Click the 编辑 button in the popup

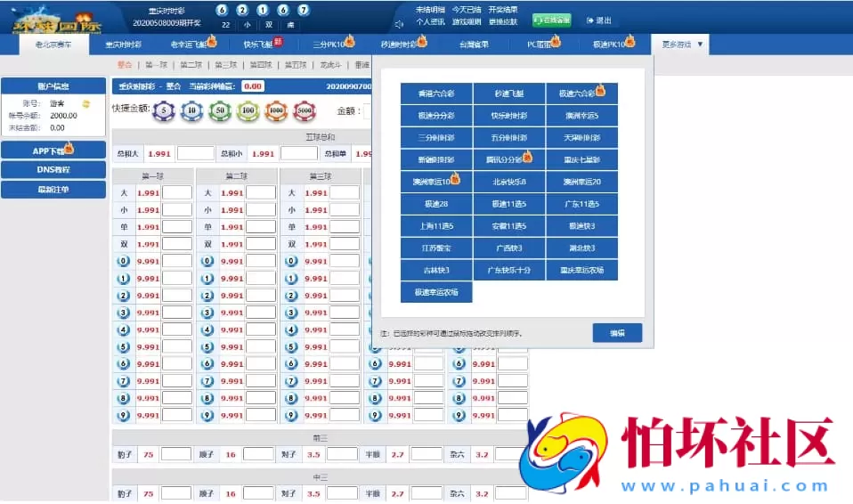[x=617, y=333]
